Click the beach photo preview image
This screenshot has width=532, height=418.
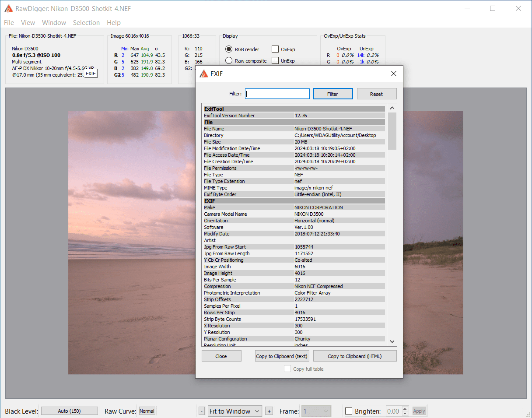click(x=131, y=242)
